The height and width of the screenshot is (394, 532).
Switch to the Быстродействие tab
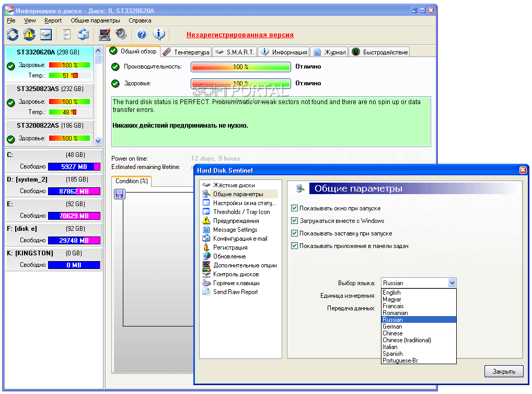[x=379, y=52]
